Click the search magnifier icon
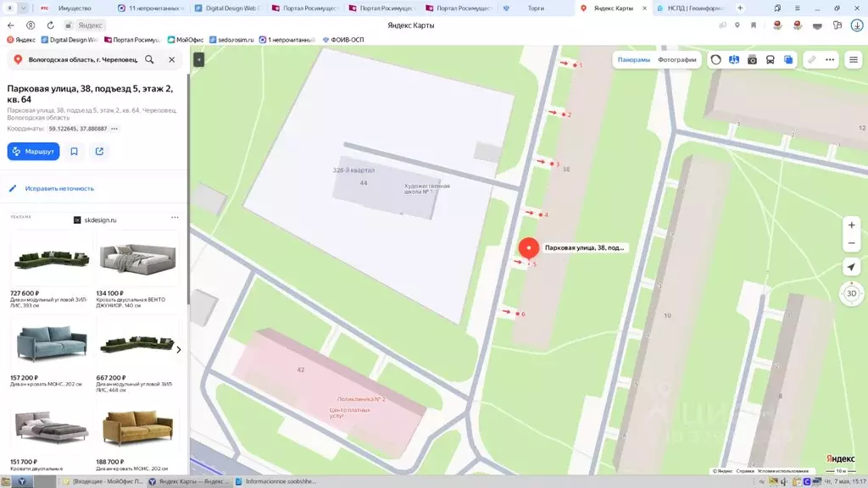Viewport: 868px width, 488px height. click(x=149, y=59)
